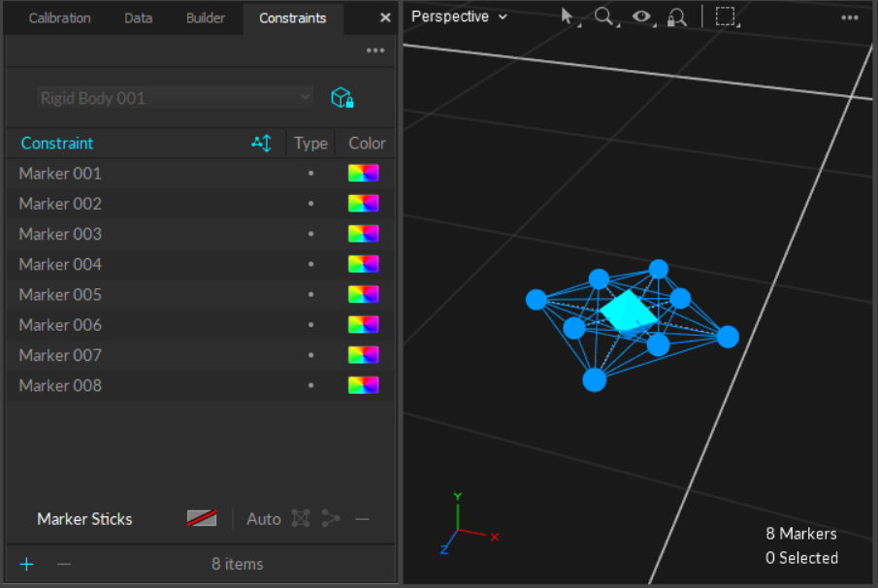Select Marker 007 in the constraint list
Viewport: 878px width, 588px height.
pos(59,355)
